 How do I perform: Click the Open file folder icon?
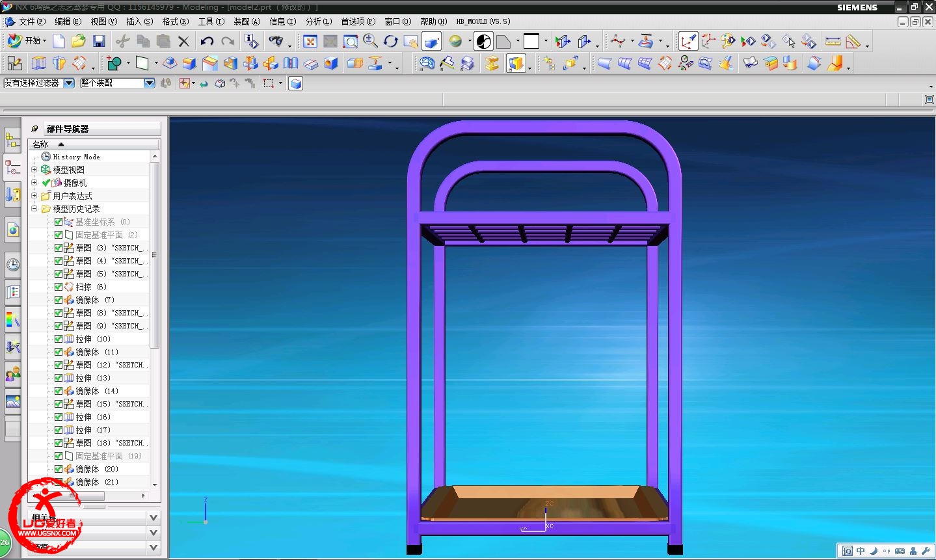[x=79, y=42]
